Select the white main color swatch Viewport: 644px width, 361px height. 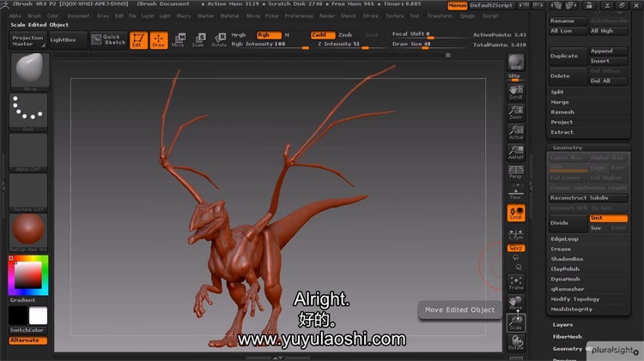[38, 316]
